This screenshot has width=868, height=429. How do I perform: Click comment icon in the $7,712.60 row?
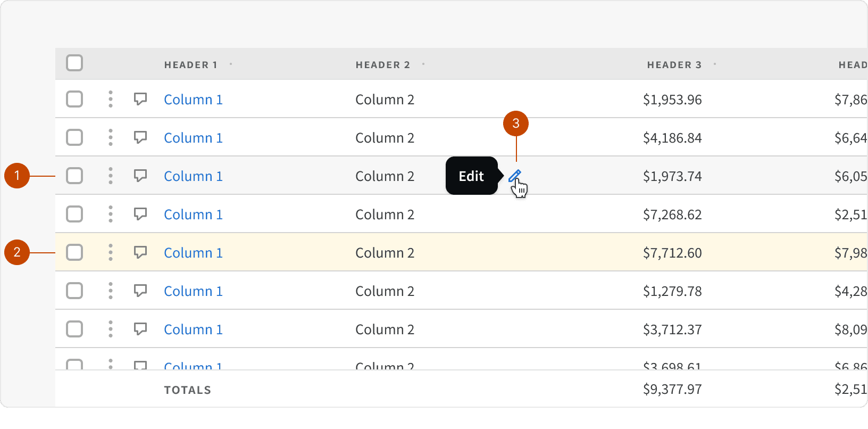pos(140,252)
